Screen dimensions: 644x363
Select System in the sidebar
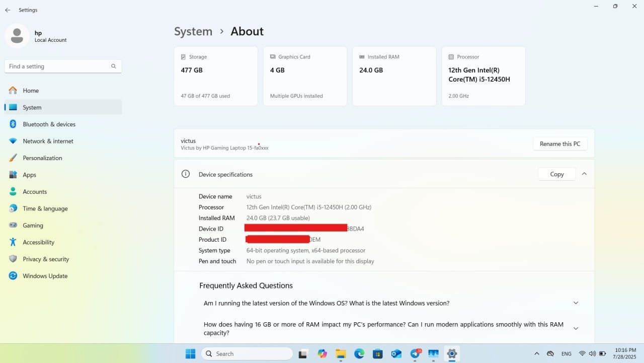coord(63,107)
